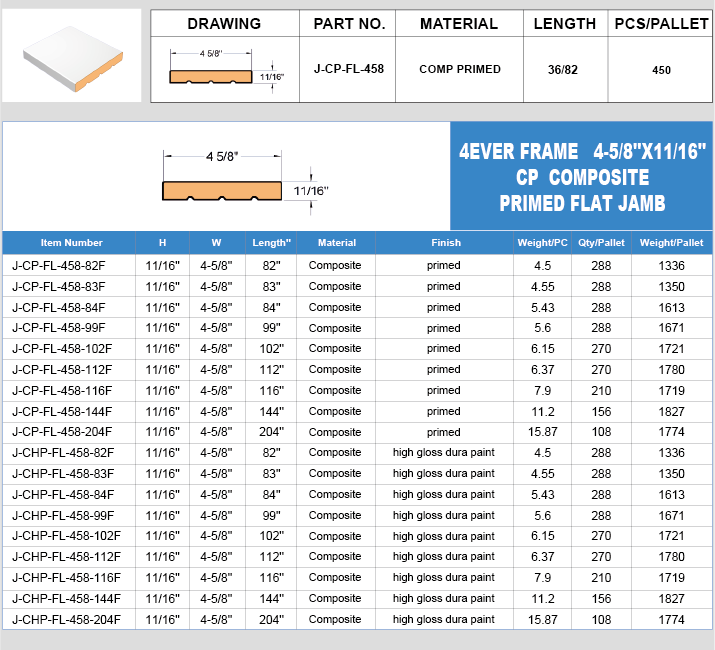
Task: Click the Weight/PC column header
Action: pyautogui.click(x=542, y=243)
